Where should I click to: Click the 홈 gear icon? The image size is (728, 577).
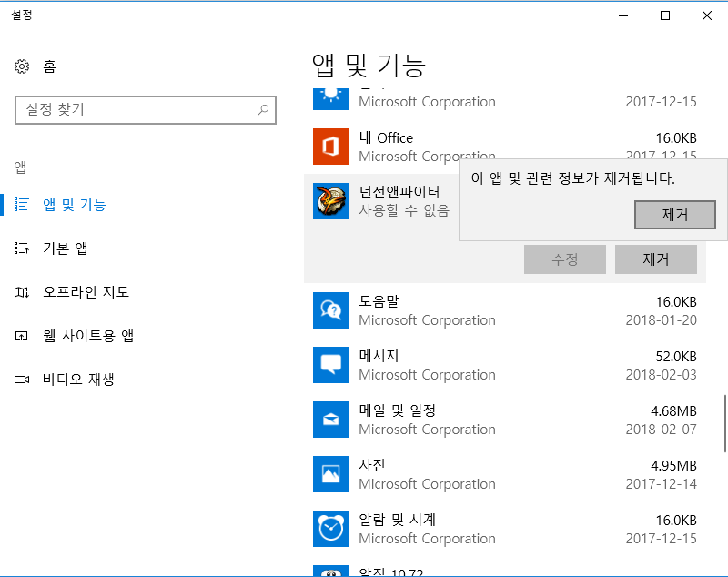[23, 66]
